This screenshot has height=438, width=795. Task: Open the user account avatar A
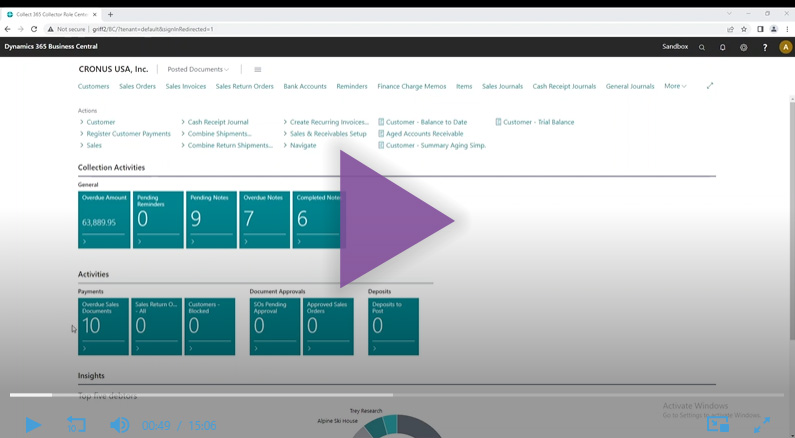pos(785,47)
